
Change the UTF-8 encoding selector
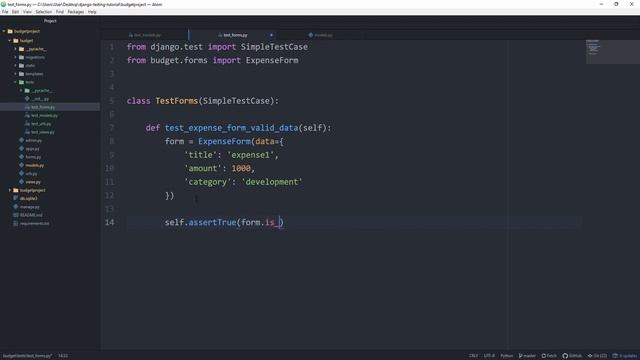point(489,356)
